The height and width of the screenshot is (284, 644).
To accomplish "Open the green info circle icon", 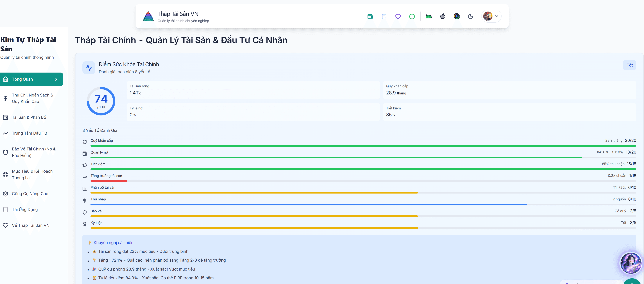I will click(412, 17).
